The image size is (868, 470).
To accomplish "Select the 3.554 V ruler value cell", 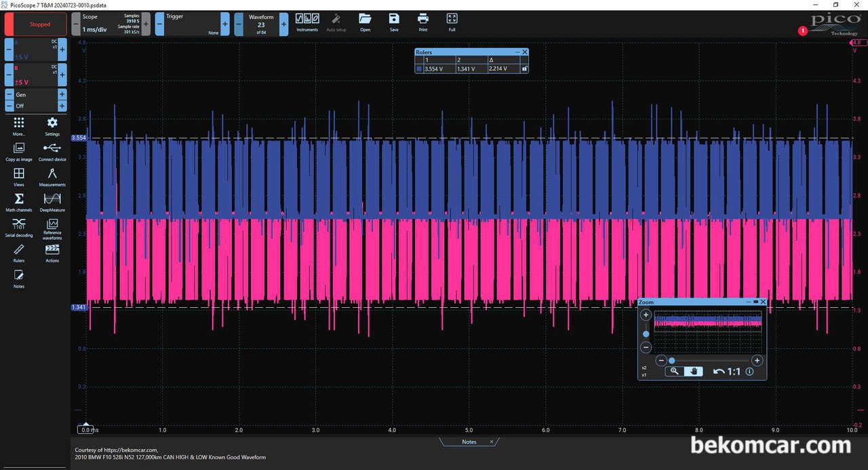I will click(x=439, y=68).
